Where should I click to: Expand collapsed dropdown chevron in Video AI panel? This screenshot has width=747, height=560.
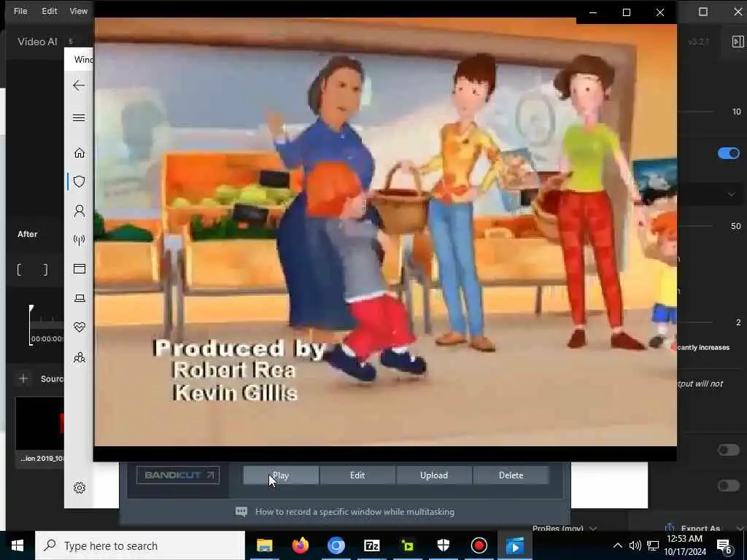pos(731,194)
